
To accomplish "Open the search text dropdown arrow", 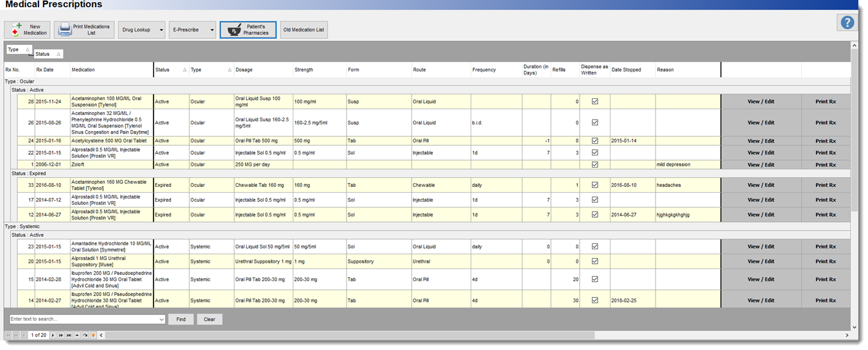I will point(161,319).
